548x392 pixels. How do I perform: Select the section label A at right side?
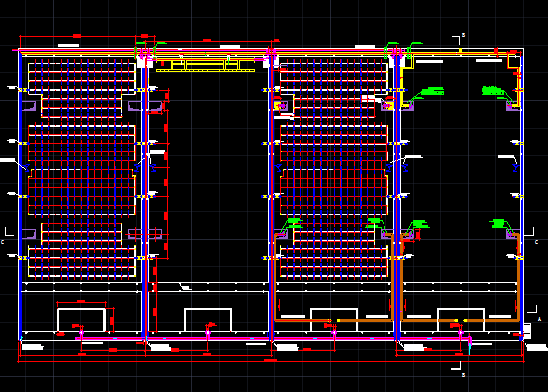tap(539, 319)
